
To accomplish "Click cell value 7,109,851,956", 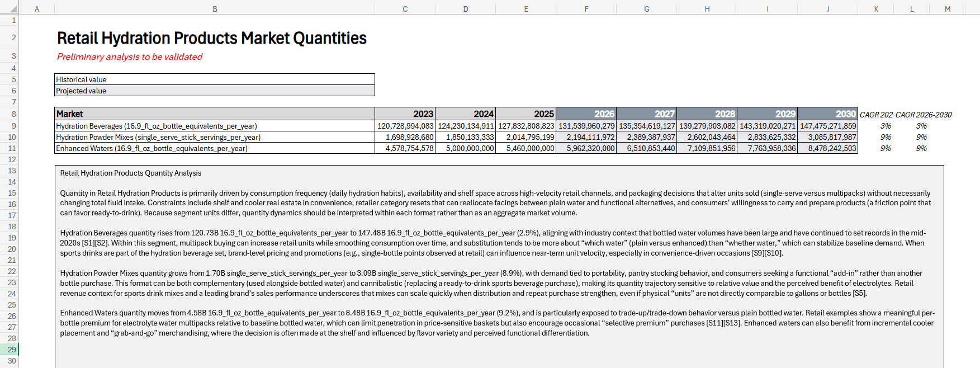I will pos(707,148).
